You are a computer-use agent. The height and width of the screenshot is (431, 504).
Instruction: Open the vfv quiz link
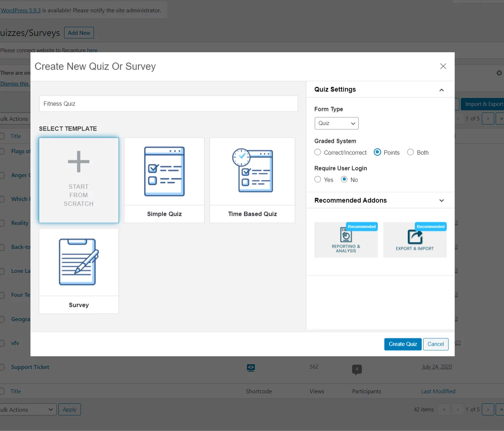tap(15, 343)
